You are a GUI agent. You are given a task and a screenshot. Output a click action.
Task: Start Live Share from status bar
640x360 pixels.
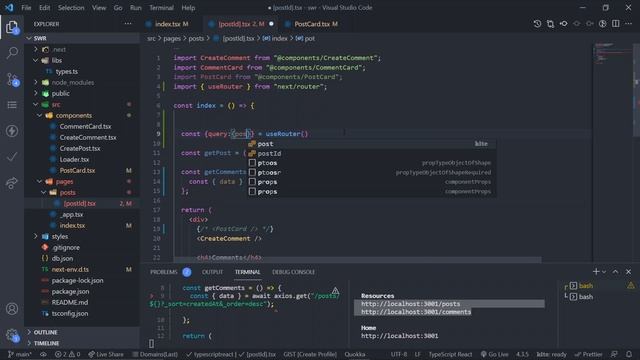point(106,354)
